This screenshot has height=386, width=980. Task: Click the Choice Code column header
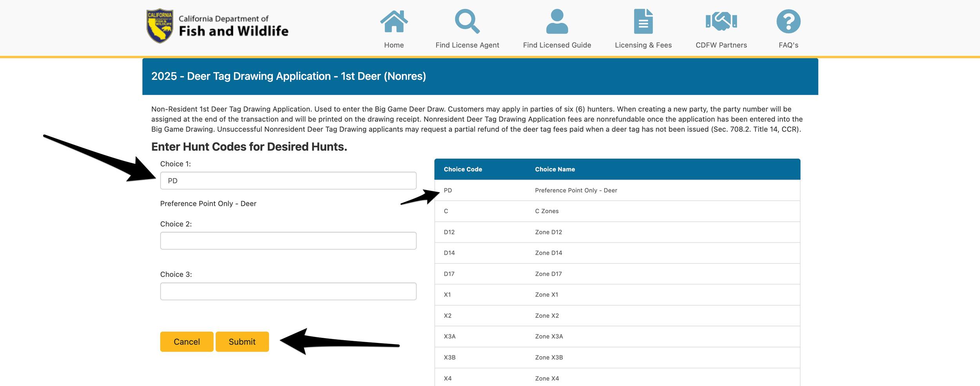463,169
